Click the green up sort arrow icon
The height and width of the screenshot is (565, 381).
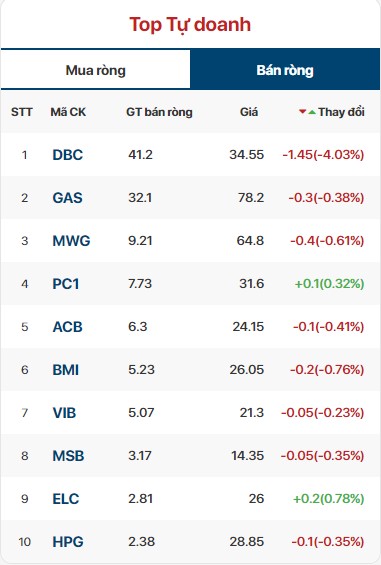312,112
